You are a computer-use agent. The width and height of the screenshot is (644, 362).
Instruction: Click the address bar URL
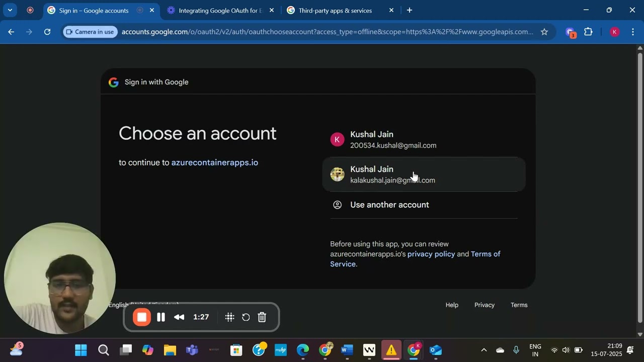(327, 32)
